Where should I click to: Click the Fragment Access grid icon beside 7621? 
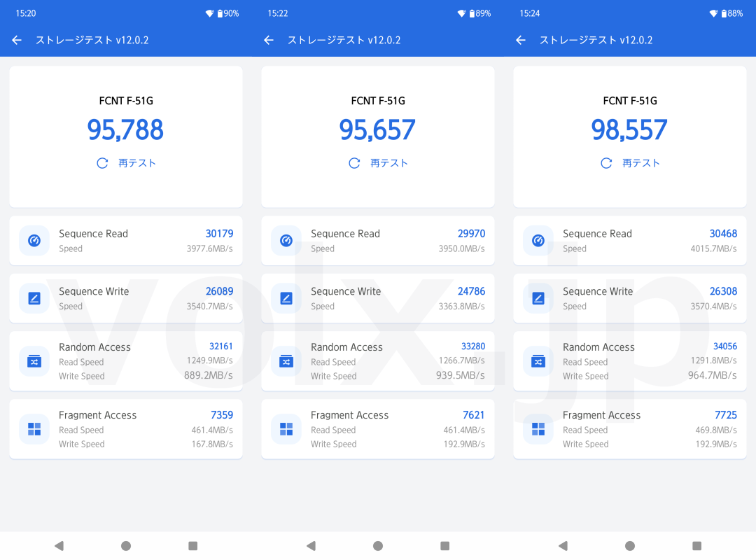286,429
